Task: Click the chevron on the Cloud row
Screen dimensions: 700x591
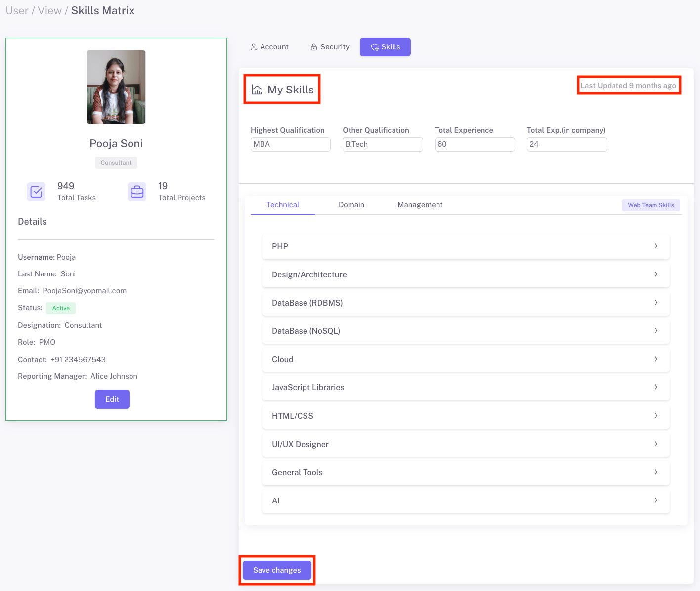Action: pyautogui.click(x=656, y=359)
